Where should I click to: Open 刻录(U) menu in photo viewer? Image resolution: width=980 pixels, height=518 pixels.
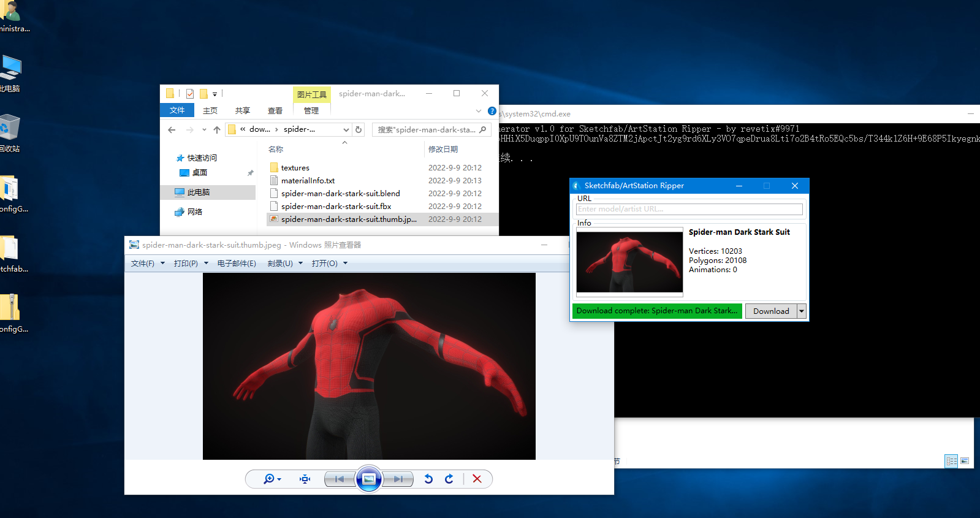point(280,264)
